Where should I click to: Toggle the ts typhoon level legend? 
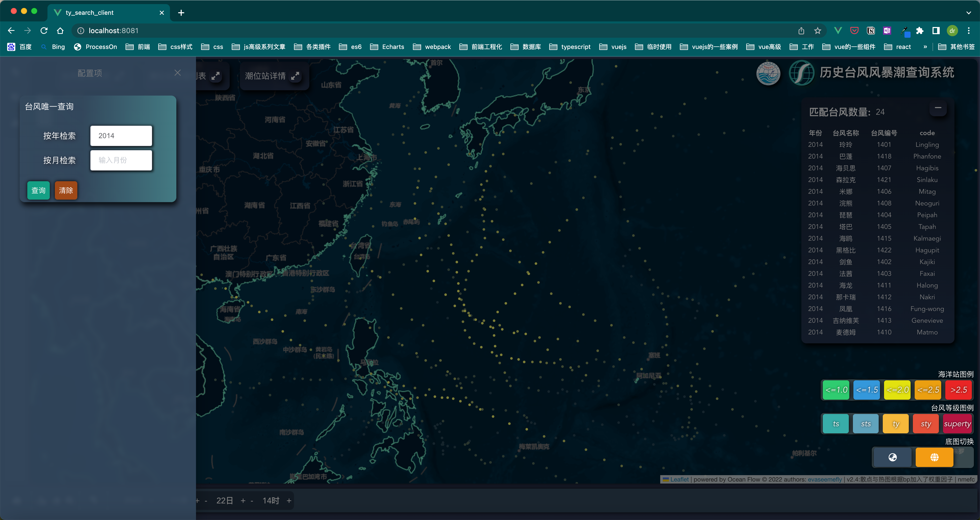[x=836, y=424]
